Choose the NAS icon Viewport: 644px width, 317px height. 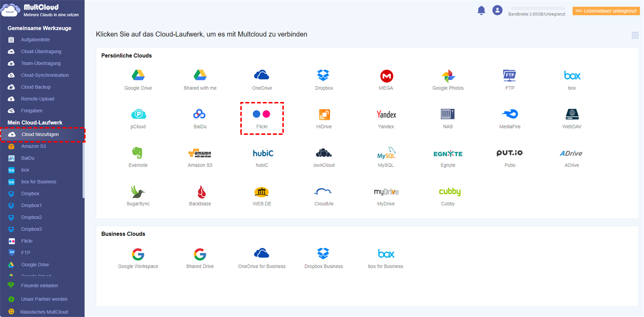pyautogui.click(x=448, y=114)
